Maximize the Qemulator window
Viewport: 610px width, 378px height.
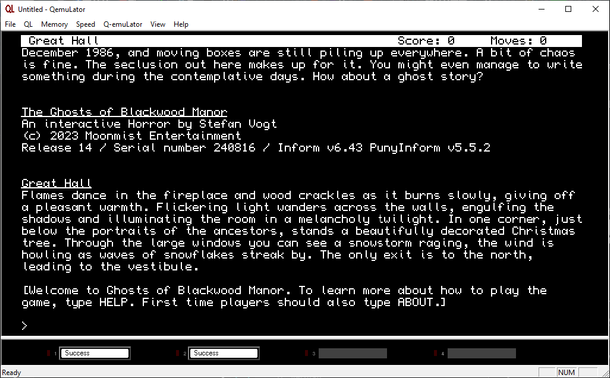click(568, 9)
